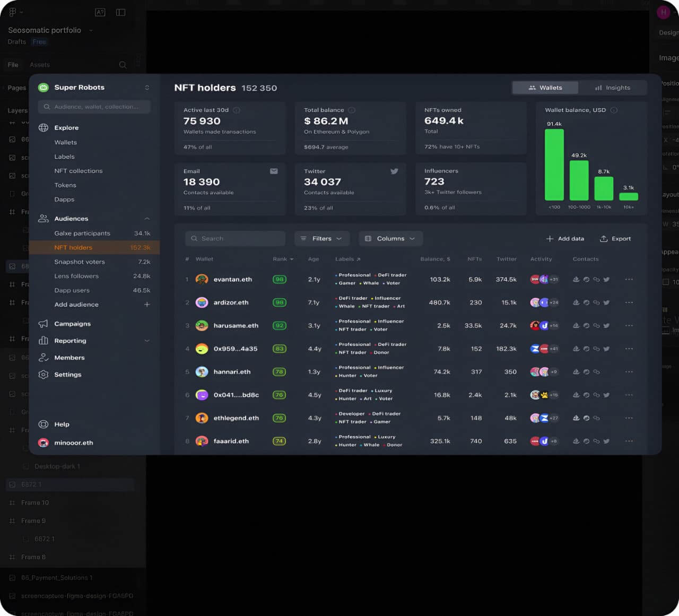Click the Export button
The width and height of the screenshot is (679, 616).
[615, 239]
